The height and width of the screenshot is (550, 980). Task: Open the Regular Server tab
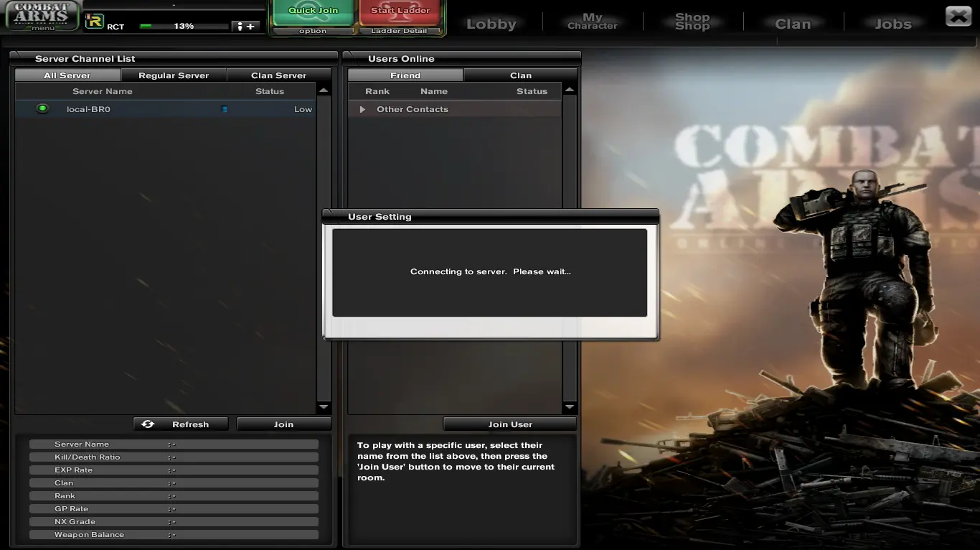[174, 75]
